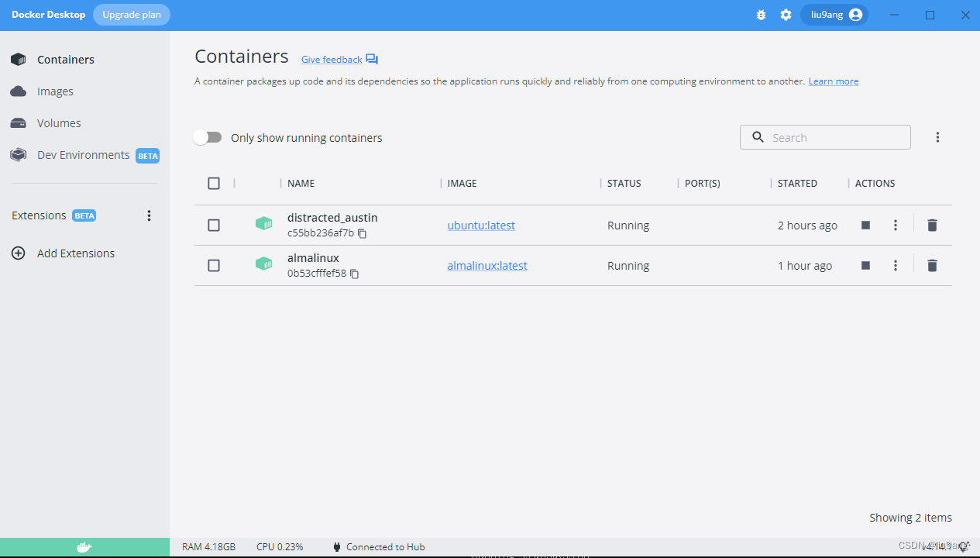Click the Showing 2 items text
The height and width of the screenshot is (558, 980).
[910, 518]
